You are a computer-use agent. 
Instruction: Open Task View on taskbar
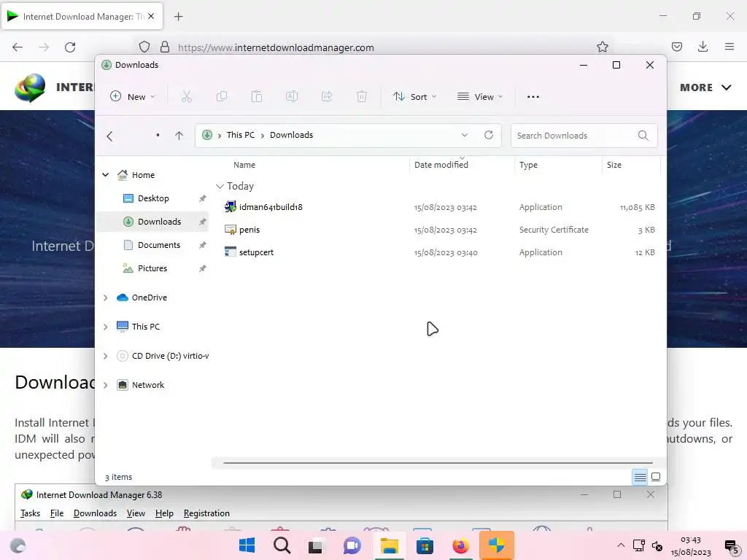point(315,545)
